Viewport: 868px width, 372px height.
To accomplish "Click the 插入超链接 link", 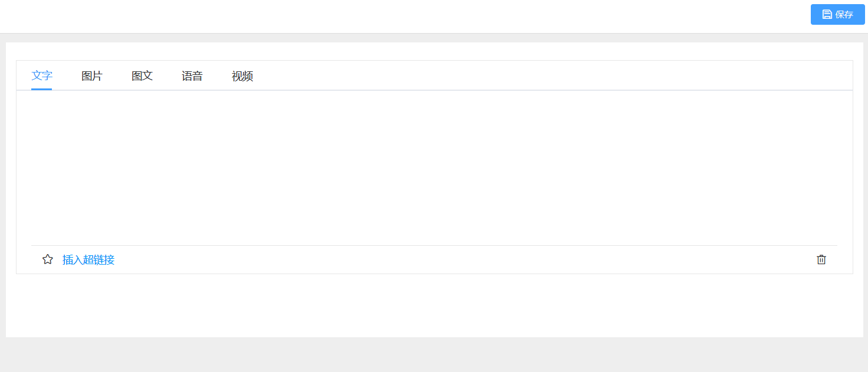I will [x=88, y=260].
